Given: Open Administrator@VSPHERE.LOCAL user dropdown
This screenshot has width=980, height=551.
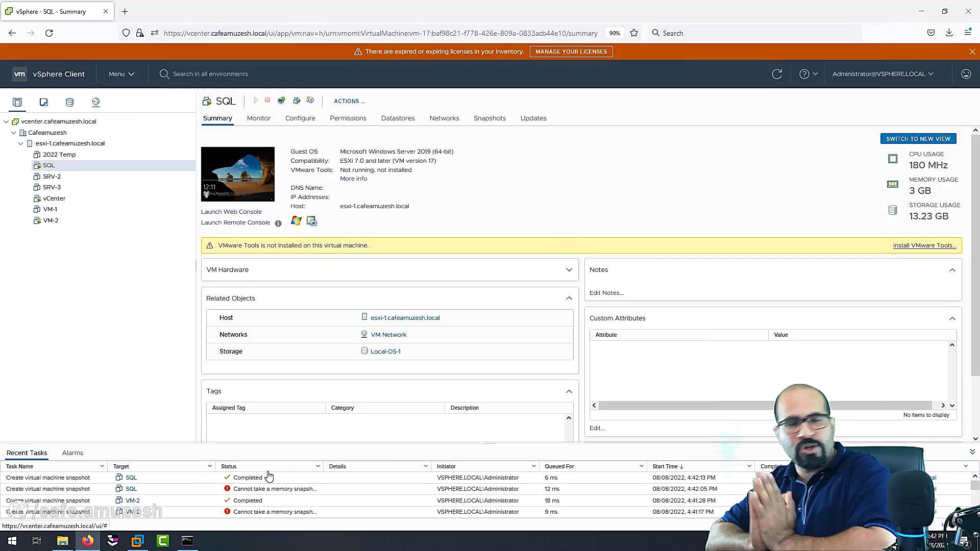Looking at the screenshot, I should coord(883,74).
